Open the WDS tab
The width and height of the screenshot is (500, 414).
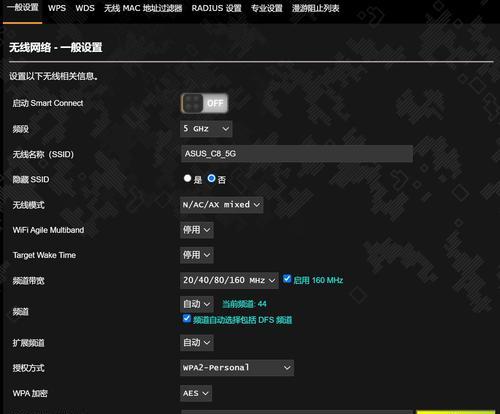point(85,8)
